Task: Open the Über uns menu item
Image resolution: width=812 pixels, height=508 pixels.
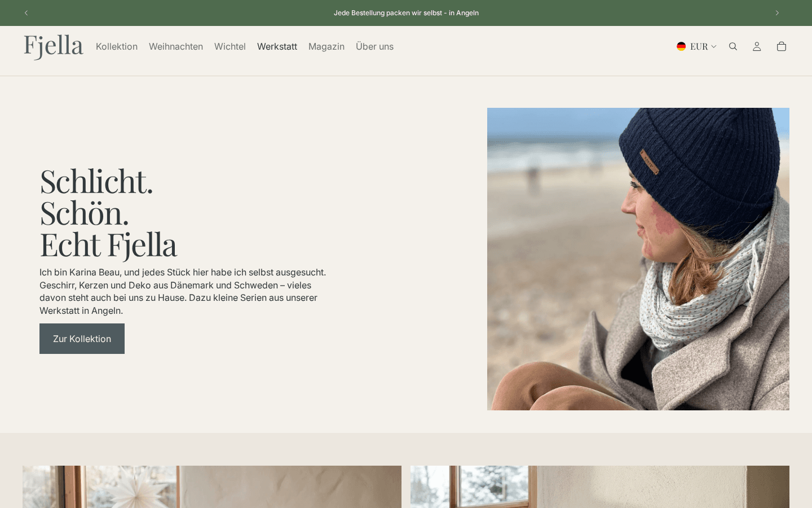Action: pos(374,46)
